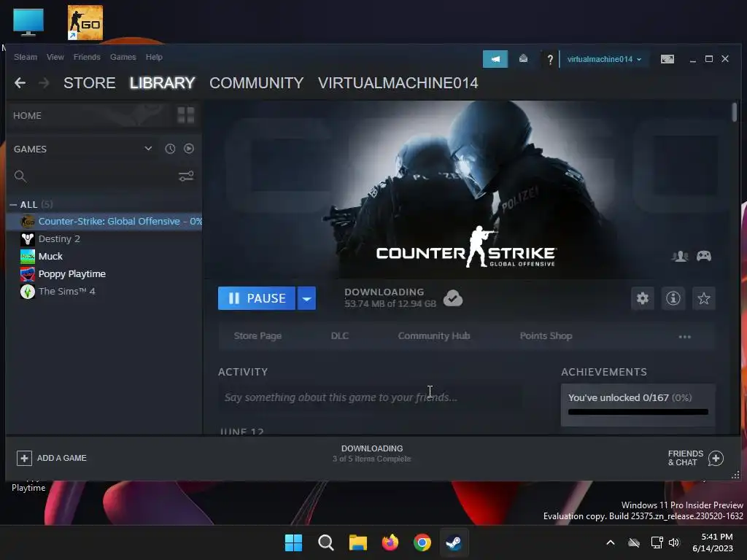Click the library search magnifier icon
747x560 pixels.
click(20, 176)
